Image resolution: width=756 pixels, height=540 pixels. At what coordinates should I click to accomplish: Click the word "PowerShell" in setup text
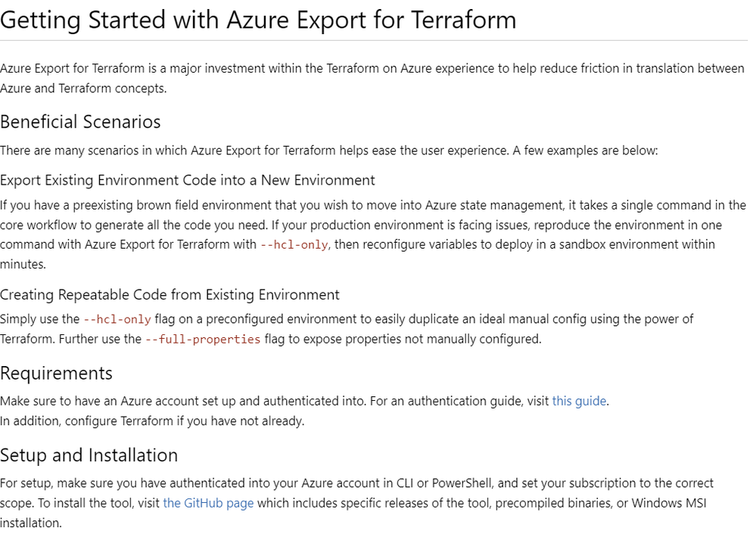[462, 483]
